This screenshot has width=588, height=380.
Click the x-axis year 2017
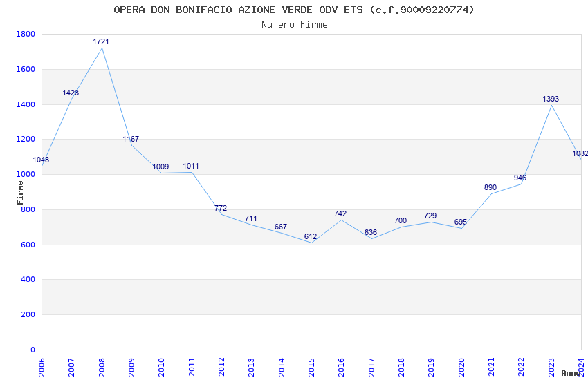[371, 368]
